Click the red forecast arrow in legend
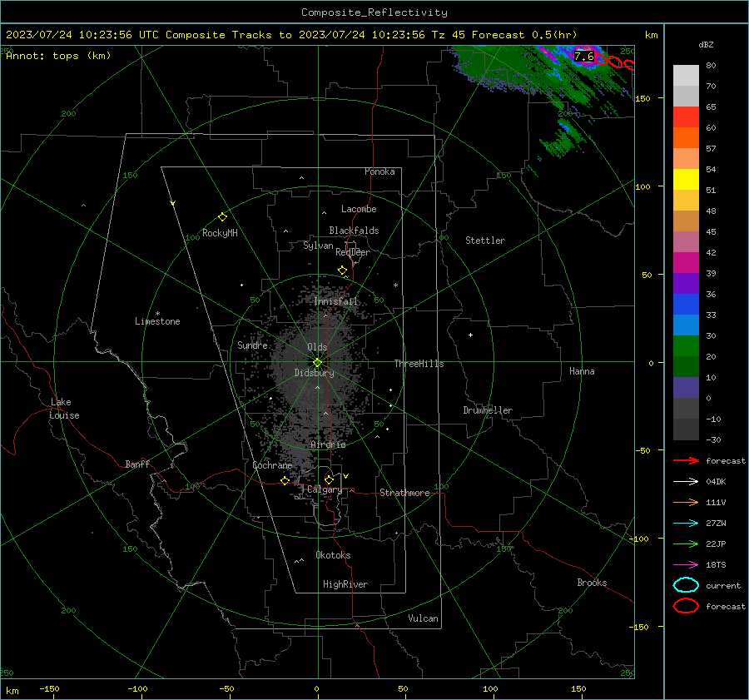This screenshot has height=700, width=749. [686, 460]
